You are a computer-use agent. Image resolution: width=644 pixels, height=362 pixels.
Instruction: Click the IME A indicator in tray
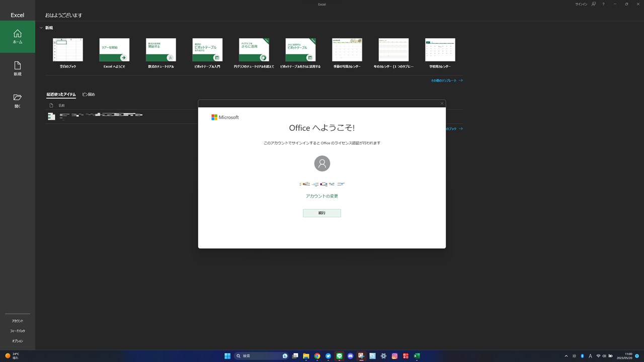pos(590,356)
